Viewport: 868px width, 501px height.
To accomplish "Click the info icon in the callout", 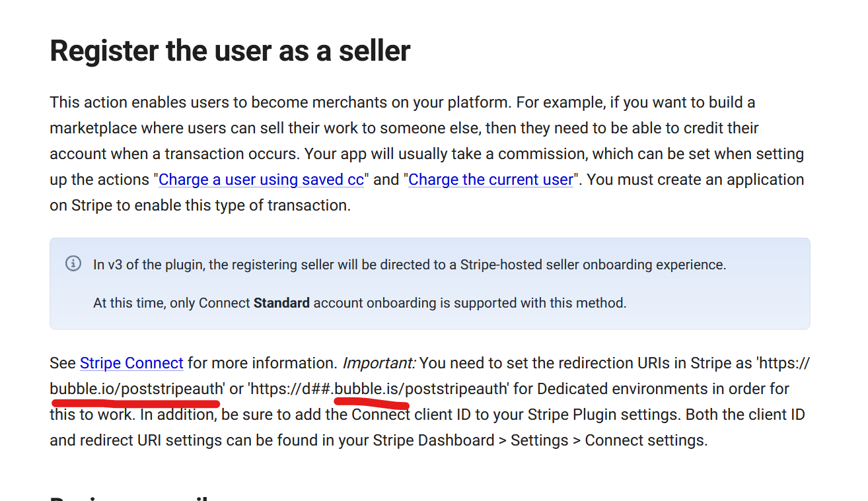I will 73,264.
